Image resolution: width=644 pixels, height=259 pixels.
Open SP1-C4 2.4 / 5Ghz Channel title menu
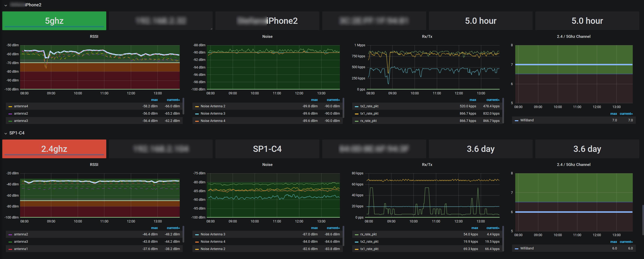point(573,165)
